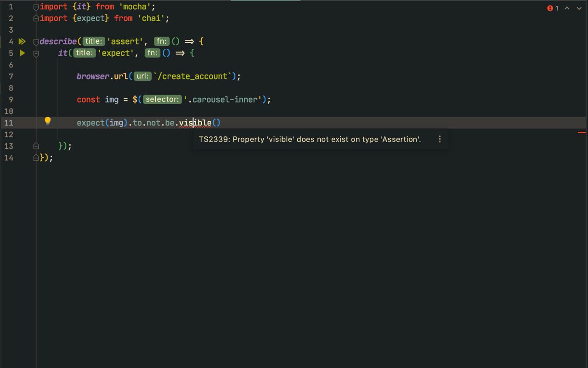This screenshot has width=588, height=368.
Task: Click line number 11 in gutter
Action: tap(9, 123)
